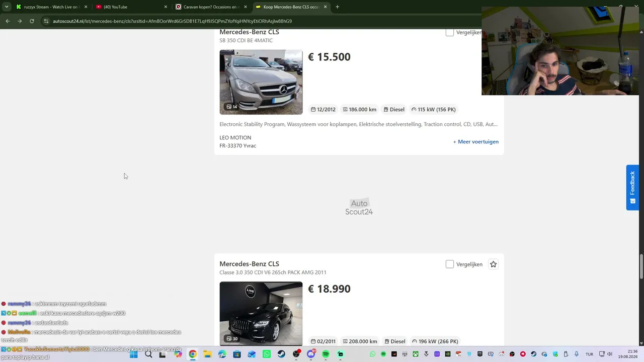Launch Microsoft Edge from the taskbar
The image size is (644, 362).
[x=222, y=354]
